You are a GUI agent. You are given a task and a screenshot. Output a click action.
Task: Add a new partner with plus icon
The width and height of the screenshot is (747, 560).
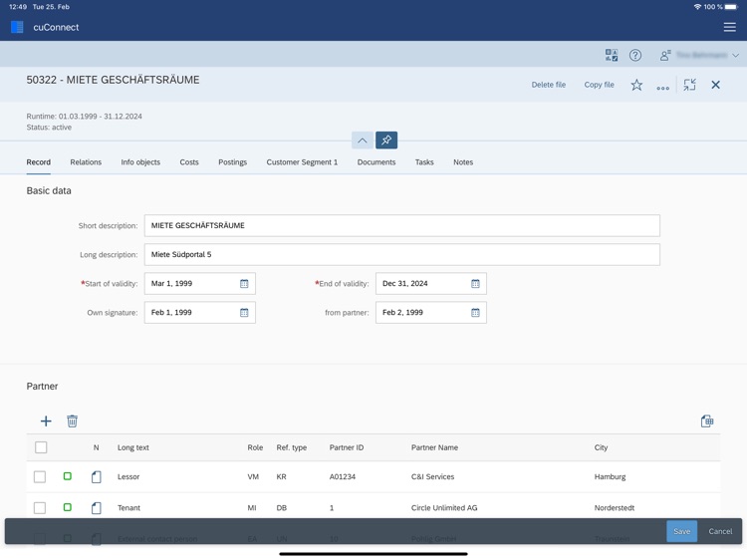tap(46, 420)
